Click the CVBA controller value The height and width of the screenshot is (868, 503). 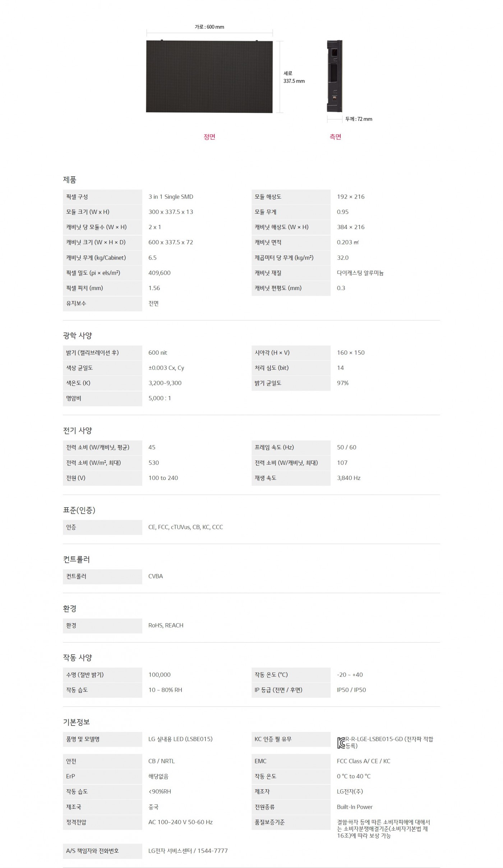pyautogui.click(x=156, y=576)
